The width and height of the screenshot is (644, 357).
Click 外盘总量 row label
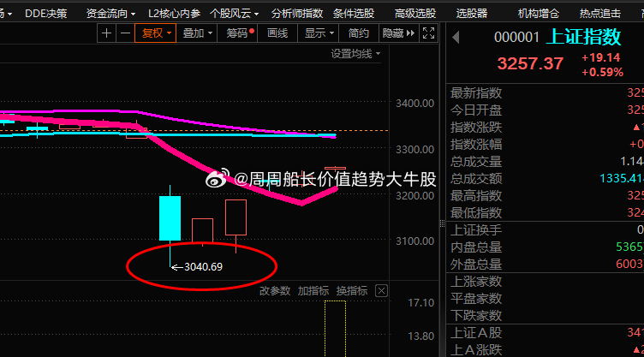tap(476, 265)
